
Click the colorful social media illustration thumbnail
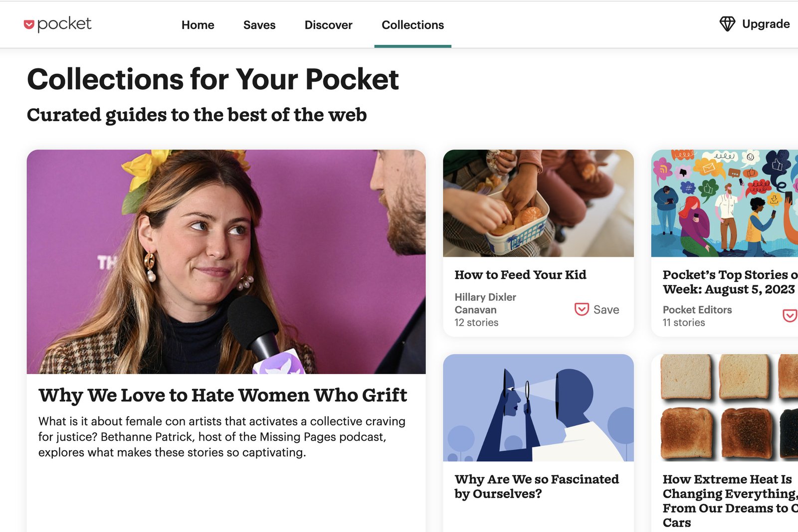point(724,203)
